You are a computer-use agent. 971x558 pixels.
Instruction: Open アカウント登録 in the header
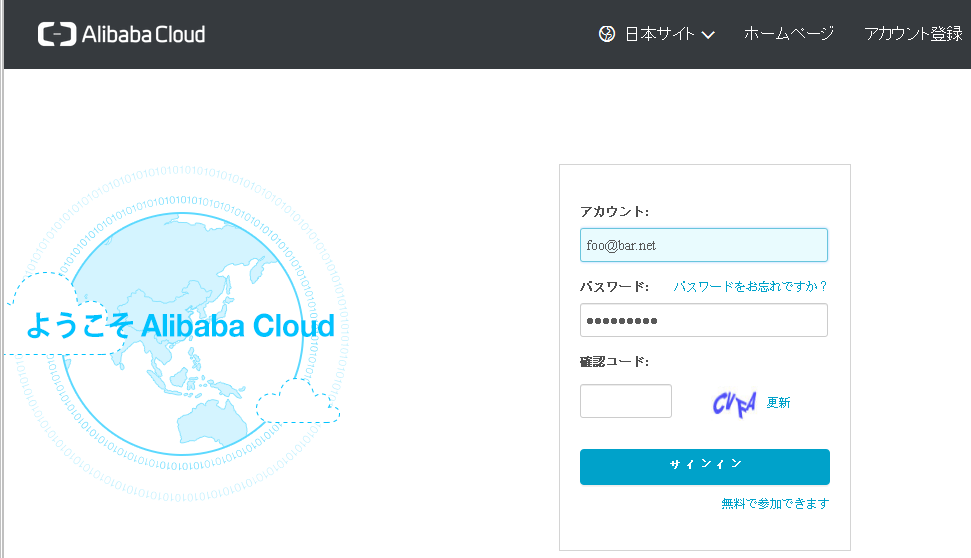pos(913,33)
